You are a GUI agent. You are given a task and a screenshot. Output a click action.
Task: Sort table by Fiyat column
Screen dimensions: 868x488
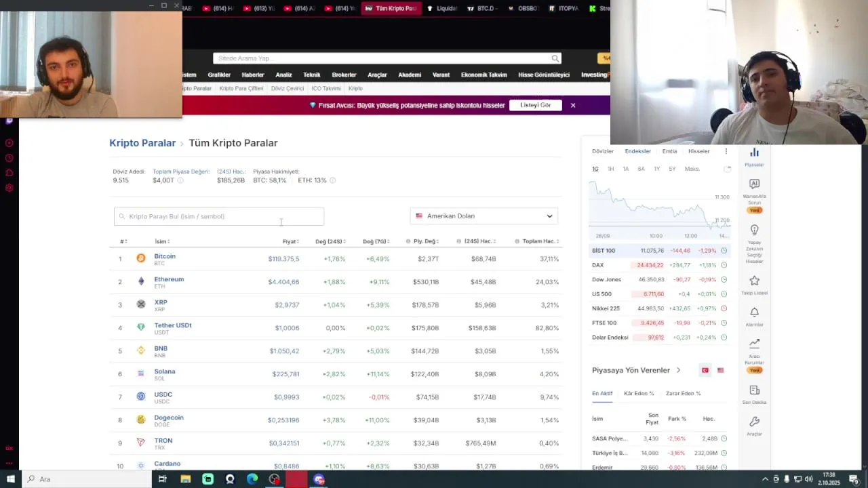point(290,241)
